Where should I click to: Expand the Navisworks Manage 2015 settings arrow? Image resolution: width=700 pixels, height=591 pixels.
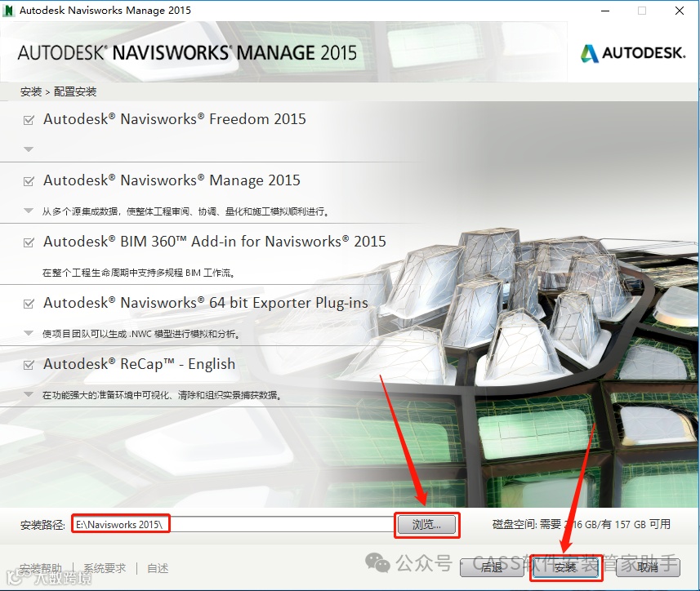29,211
